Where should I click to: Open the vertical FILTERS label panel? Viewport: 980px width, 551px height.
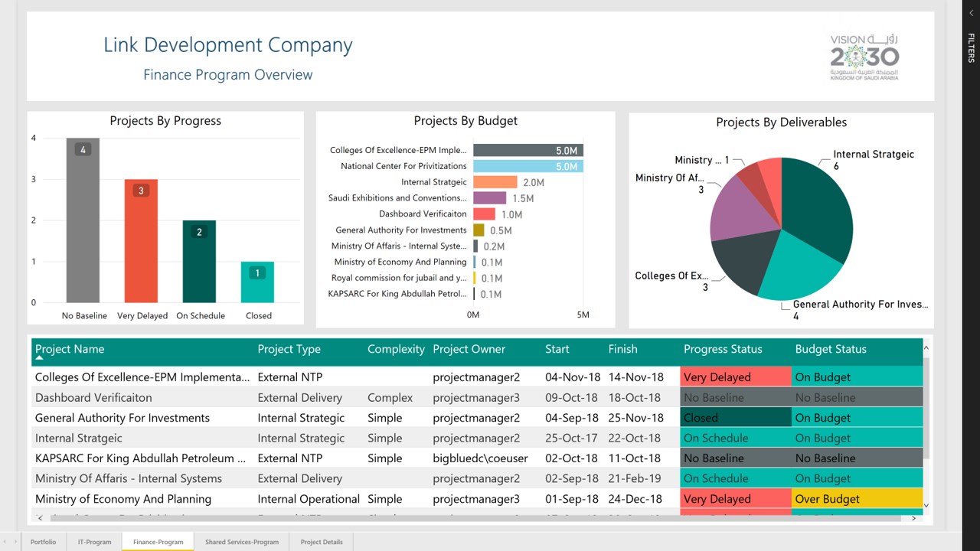coord(971,47)
